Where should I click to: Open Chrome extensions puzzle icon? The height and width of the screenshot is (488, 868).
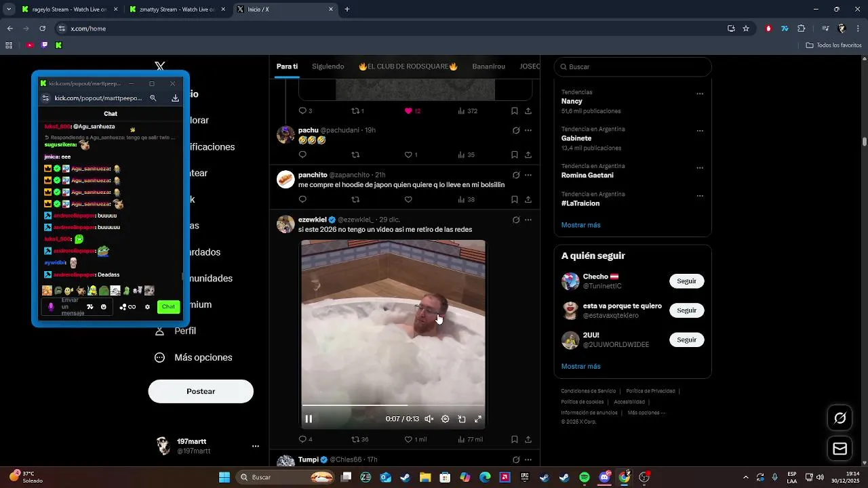click(802, 28)
